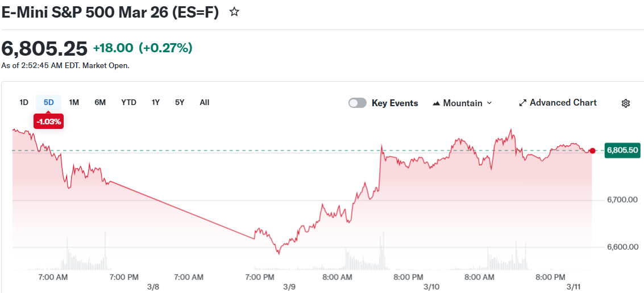The image size is (644, 293).
Task: Click the red current-price dot on chart
Action: click(x=593, y=150)
